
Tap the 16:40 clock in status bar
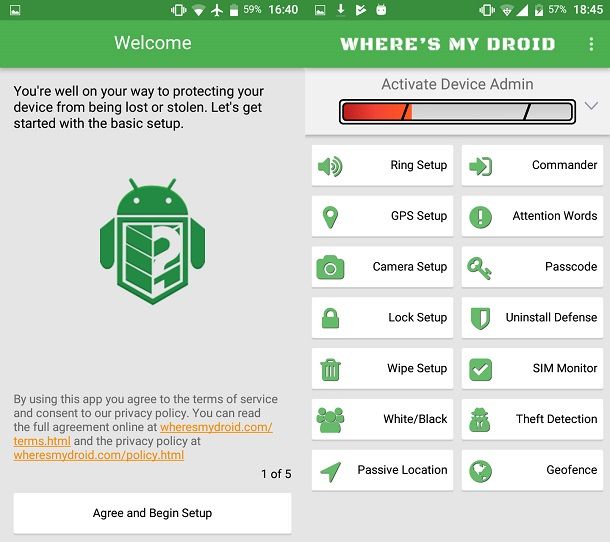[x=283, y=9]
